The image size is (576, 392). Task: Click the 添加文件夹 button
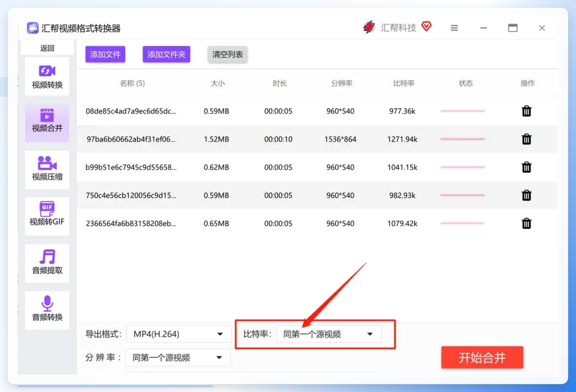click(x=166, y=54)
